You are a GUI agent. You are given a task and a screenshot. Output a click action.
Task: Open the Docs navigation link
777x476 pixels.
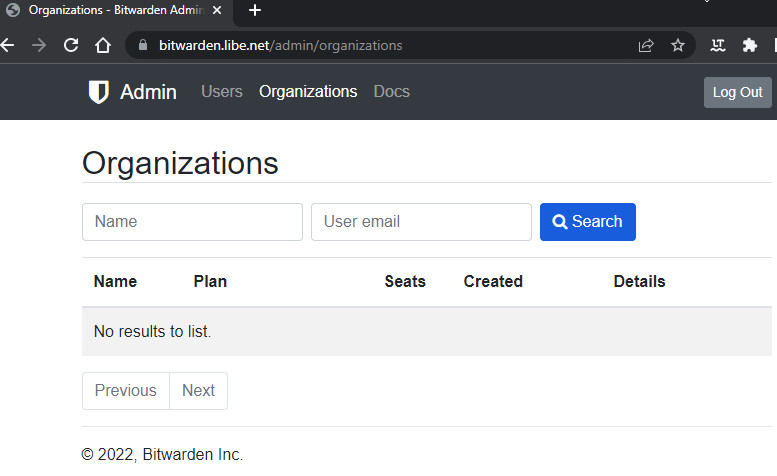391,92
